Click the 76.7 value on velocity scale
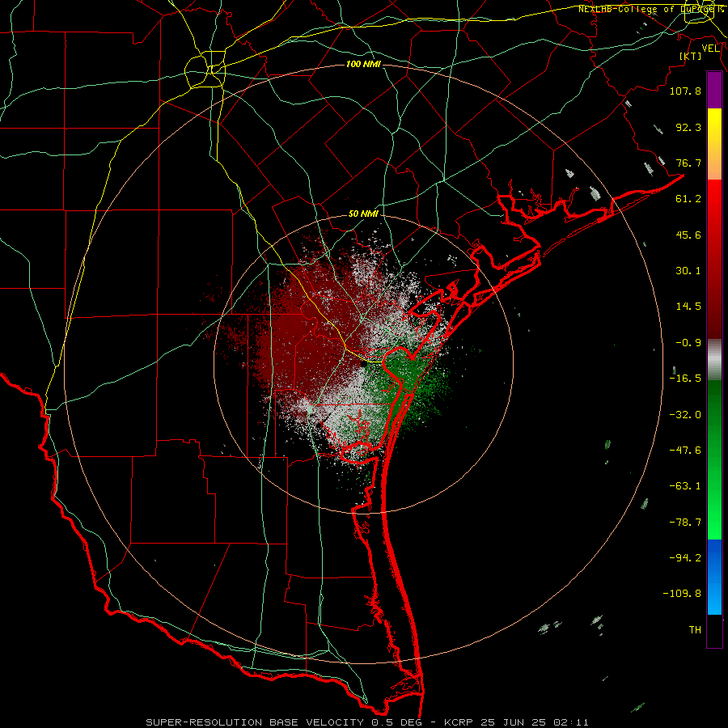This screenshot has width=728, height=728. pyautogui.click(x=688, y=163)
